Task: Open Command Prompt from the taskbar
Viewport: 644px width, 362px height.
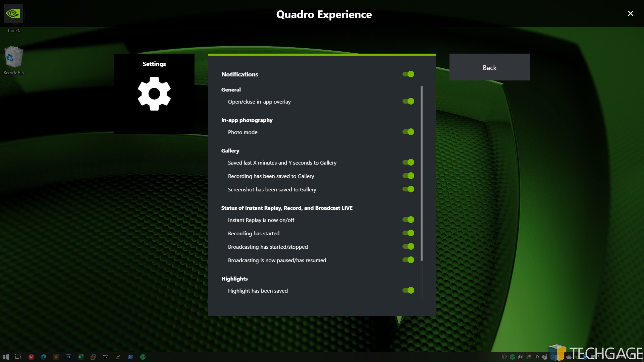Action: [106, 357]
